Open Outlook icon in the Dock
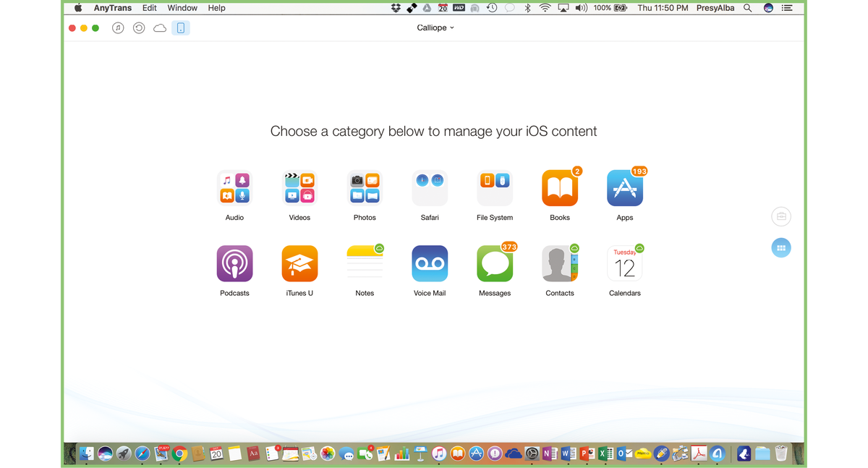This screenshot has height=468, width=868. [x=624, y=454]
